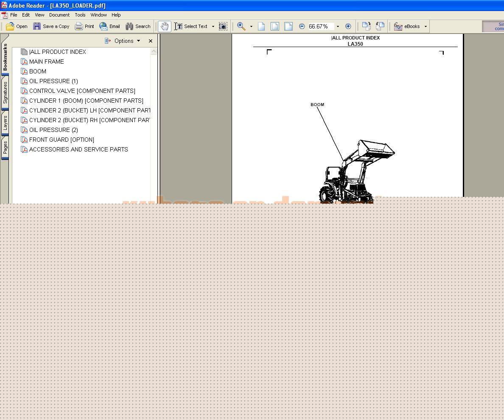
Task: Select the Hand tool
Action: click(x=165, y=26)
